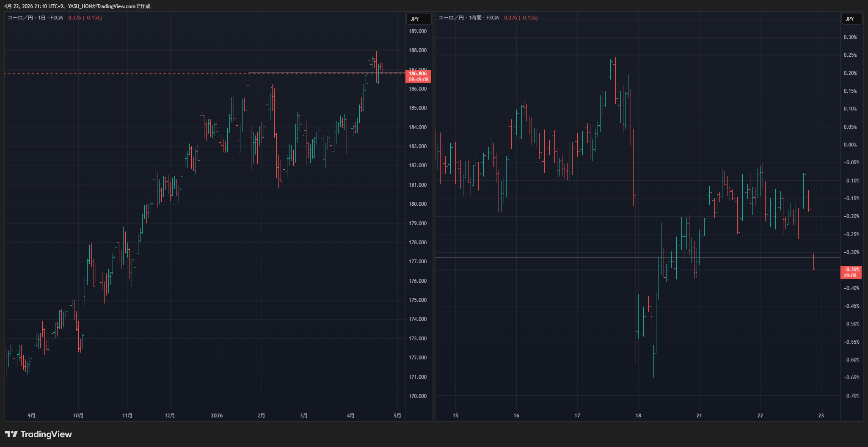This screenshot has width=868, height=447.
Task: Click 4月 on left time axis
Action: [350, 416]
